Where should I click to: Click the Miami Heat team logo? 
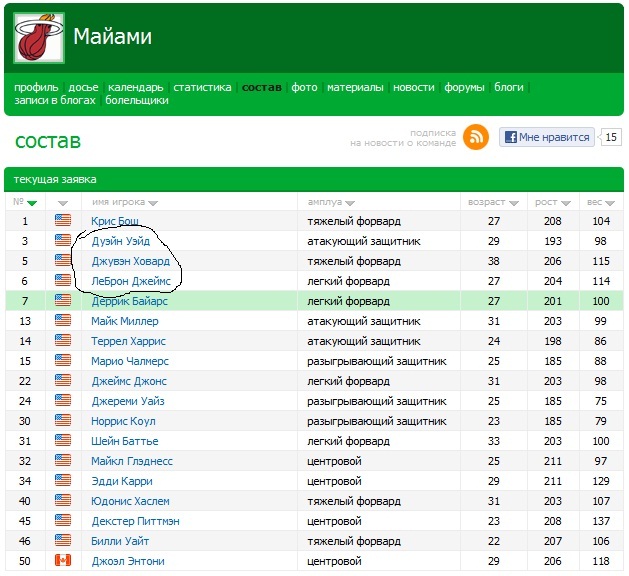coord(38,39)
